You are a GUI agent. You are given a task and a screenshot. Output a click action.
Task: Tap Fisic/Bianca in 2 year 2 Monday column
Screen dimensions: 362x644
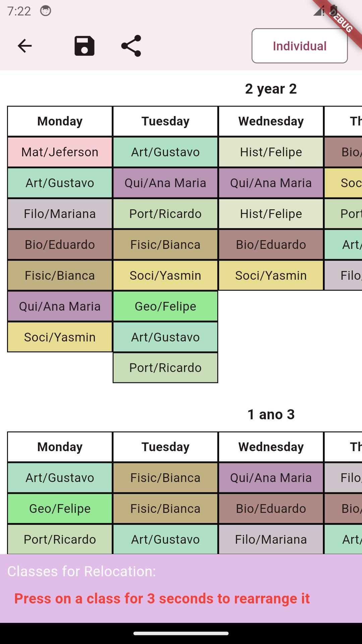coord(60,276)
